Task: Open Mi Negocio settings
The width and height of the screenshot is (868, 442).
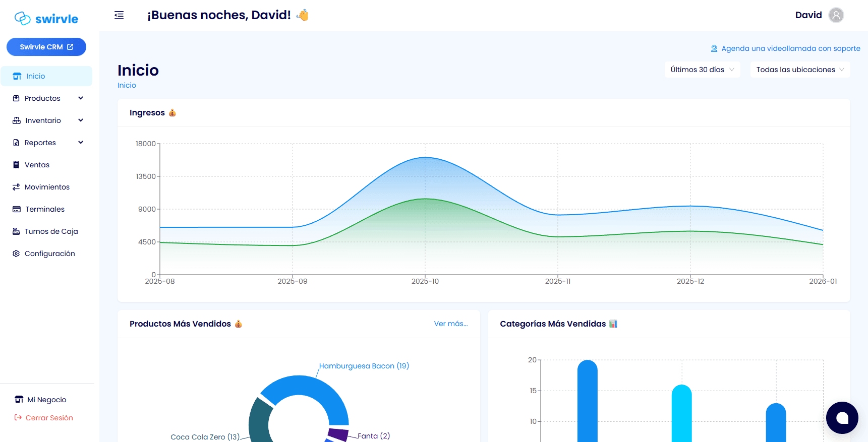Action: (46, 400)
